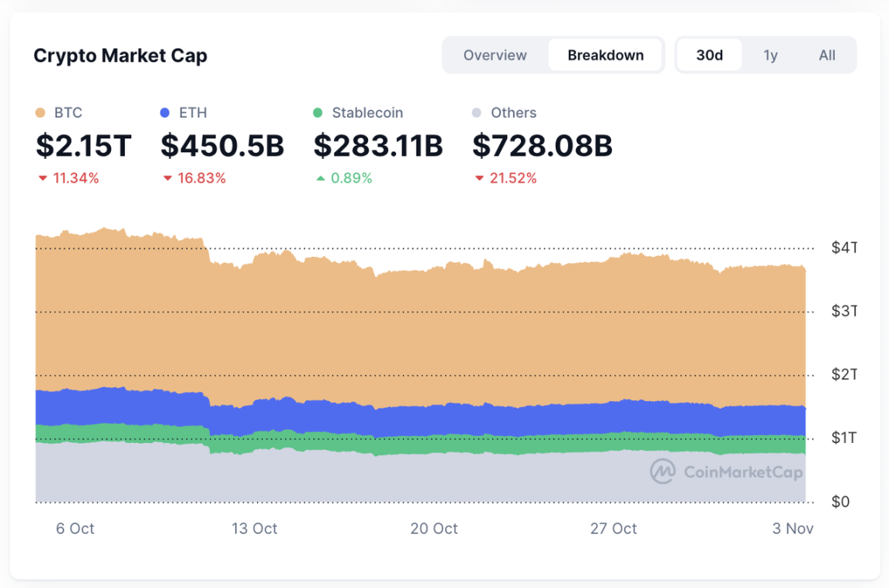
Task: Click the $2.15T BTC market cap value
Action: click(83, 146)
